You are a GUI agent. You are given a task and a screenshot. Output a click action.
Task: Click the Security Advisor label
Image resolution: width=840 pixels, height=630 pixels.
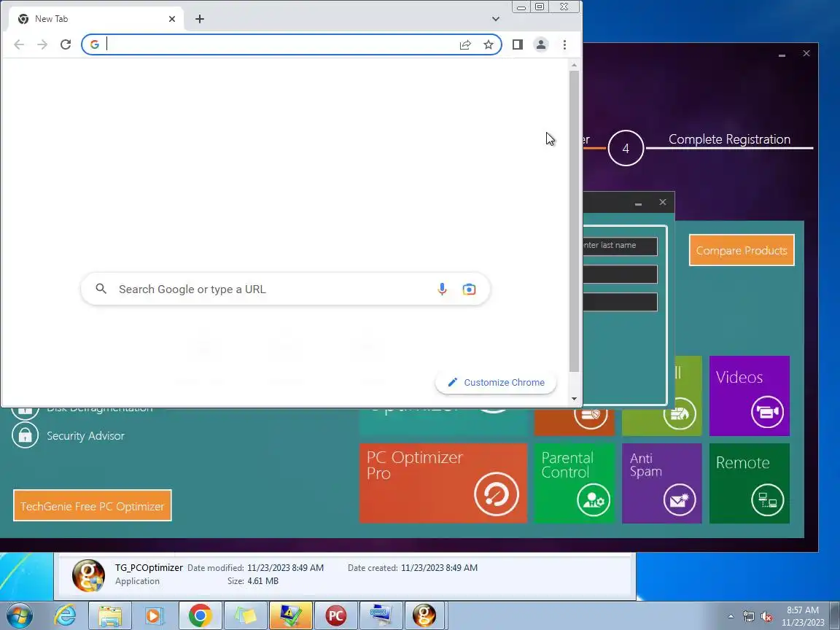[86, 436]
